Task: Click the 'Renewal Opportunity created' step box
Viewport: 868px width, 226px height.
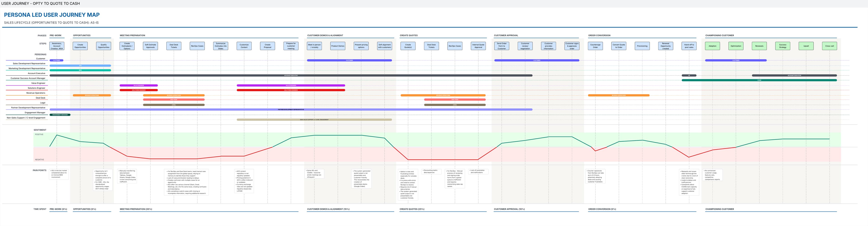Action: [666, 46]
